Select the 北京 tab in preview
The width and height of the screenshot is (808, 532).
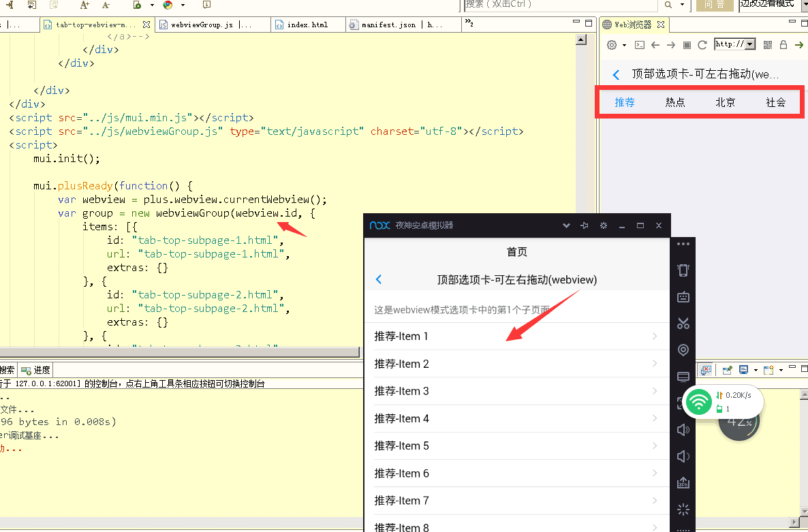coord(725,102)
